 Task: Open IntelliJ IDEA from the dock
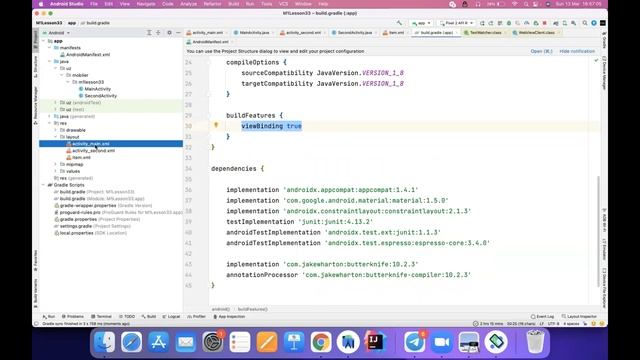coord(375,342)
